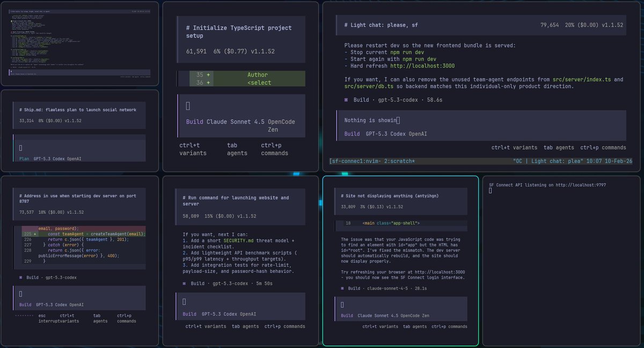644x348 pixels.
Task: Focus the prompt input in the Ship.md pane
Action: 79,149
